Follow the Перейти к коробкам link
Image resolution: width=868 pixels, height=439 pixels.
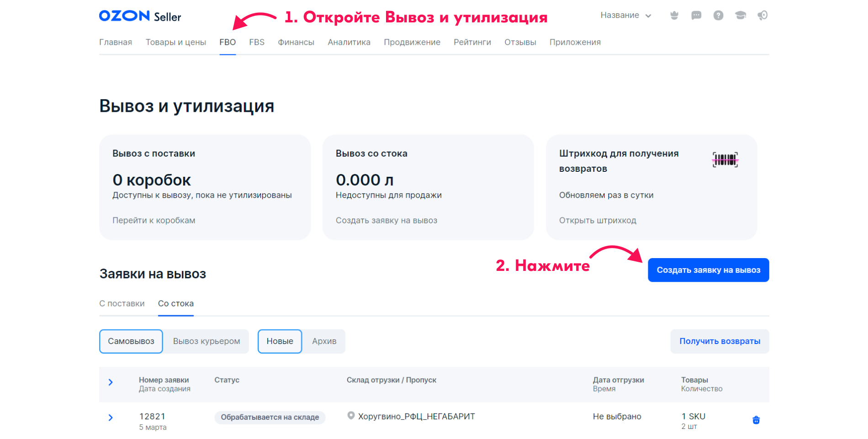pos(154,220)
